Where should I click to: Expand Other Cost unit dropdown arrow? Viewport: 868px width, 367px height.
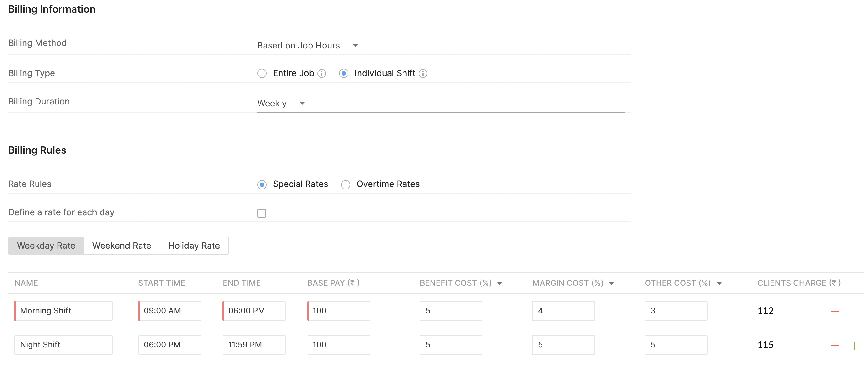pyautogui.click(x=719, y=283)
